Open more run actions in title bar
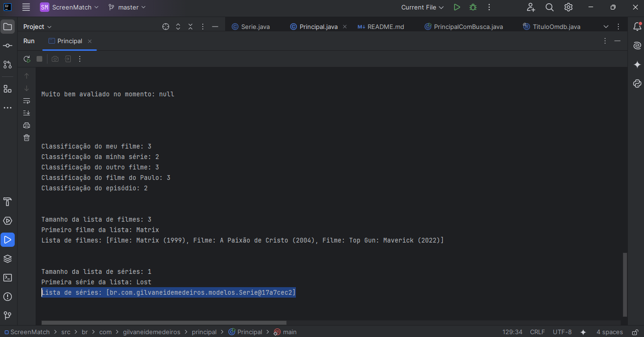Screen dimensions: 644x337 (x=489, y=7)
